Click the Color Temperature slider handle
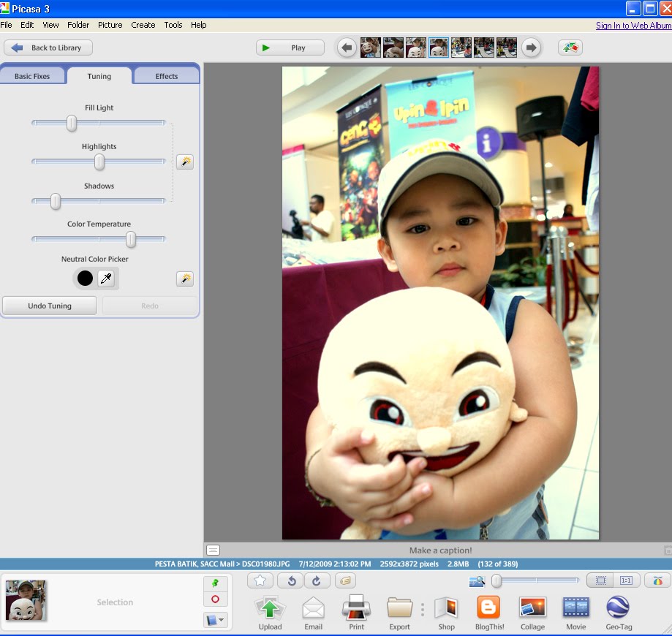Image resolution: width=672 pixels, height=636 pixels. point(131,239)
